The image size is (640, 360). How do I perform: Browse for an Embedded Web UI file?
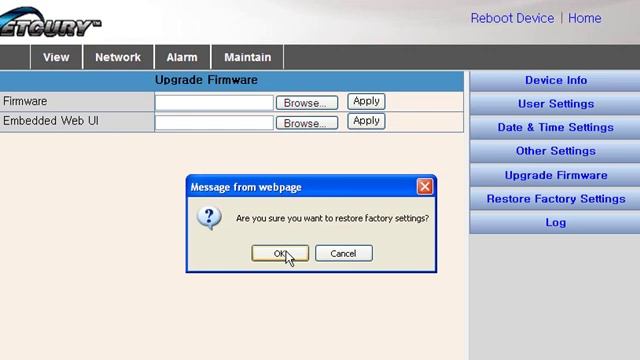[307, 123]
